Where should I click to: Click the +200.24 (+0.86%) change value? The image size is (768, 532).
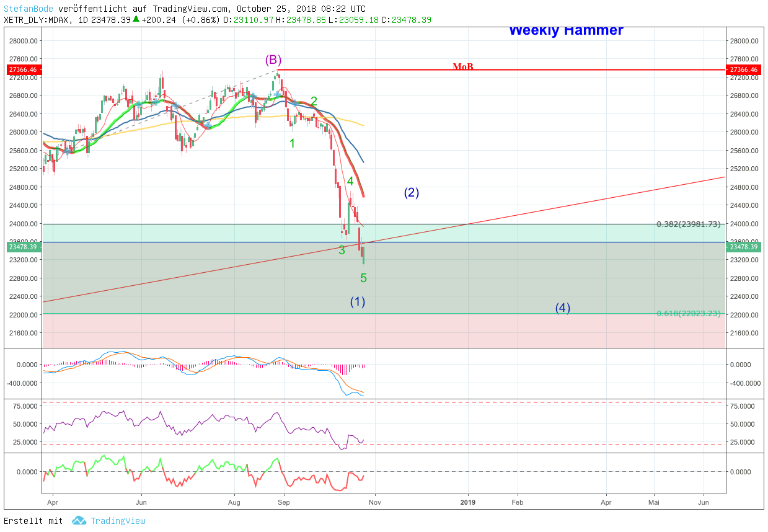pos(180,20)
